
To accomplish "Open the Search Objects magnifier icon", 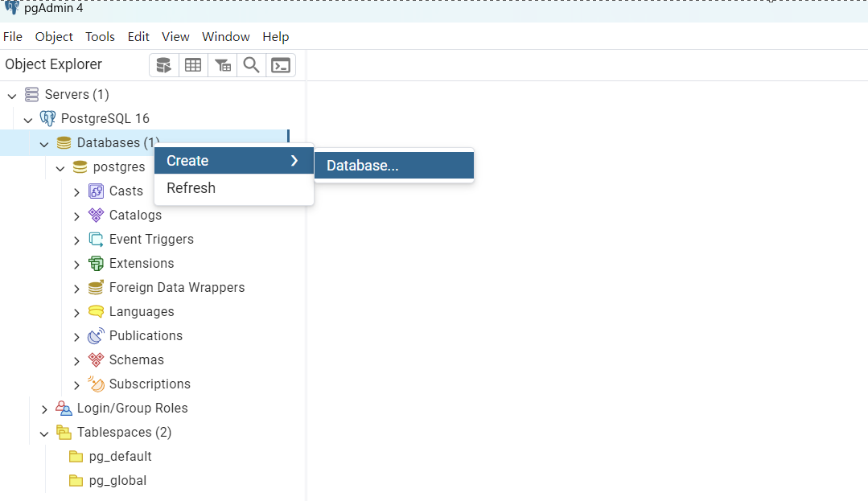I will [251, 64].
